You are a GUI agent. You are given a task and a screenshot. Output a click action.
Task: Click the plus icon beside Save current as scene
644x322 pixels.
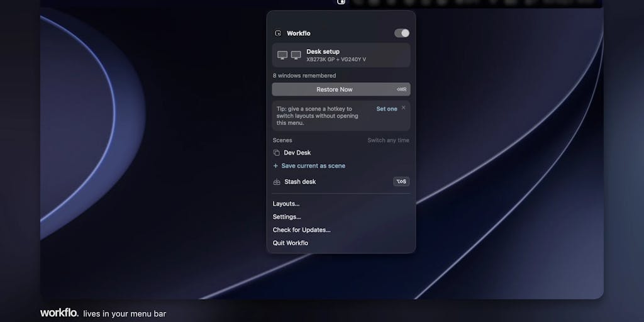click(275, 166)
